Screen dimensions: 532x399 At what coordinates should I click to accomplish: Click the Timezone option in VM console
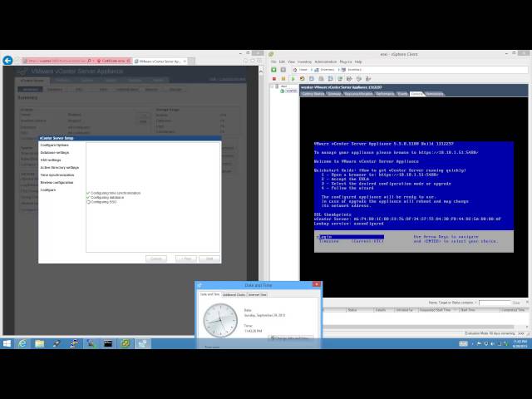[x=351, y=241]
